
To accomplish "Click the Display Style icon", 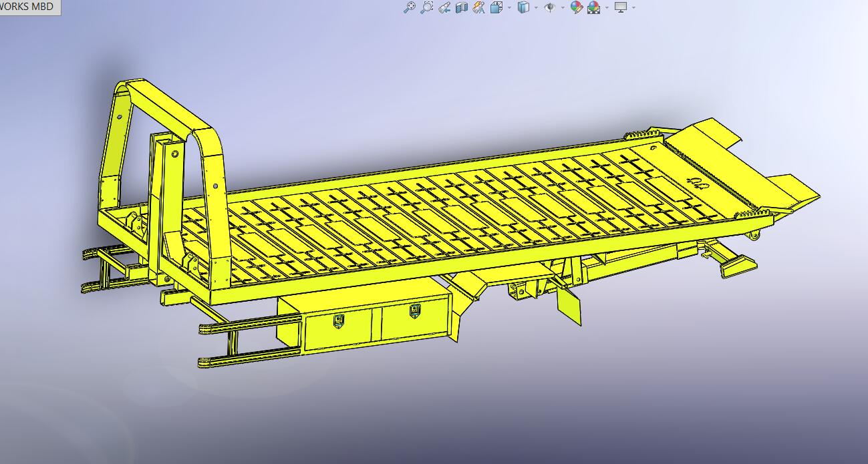I will 524,7.
